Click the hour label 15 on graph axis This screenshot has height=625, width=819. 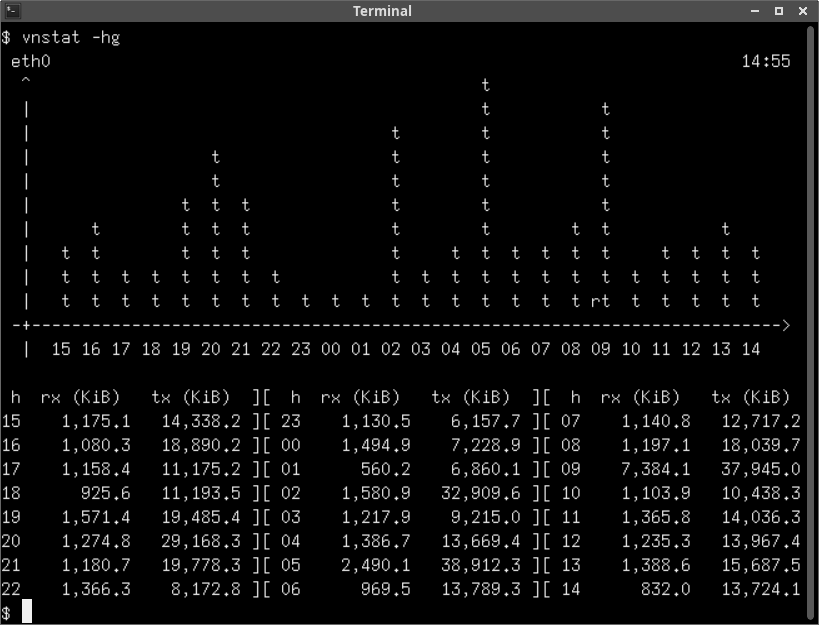coord(60,349)
